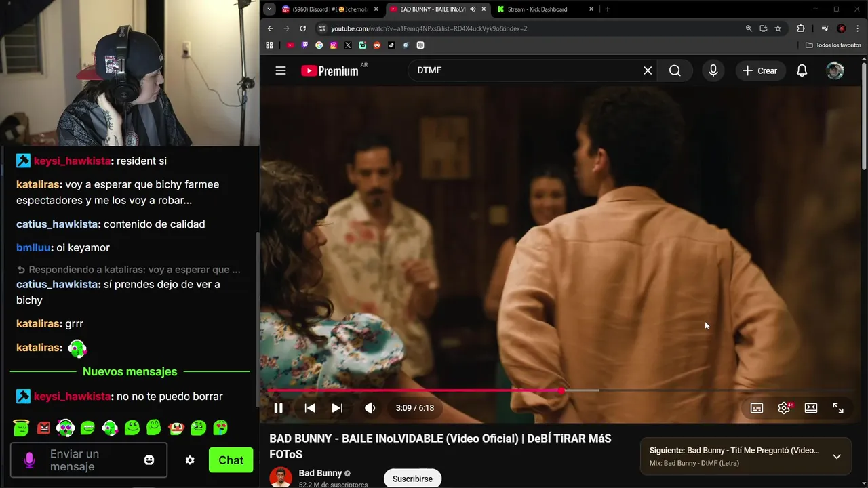
Task: Open the YouTube account avatar menu
Action: coord(835,70)
